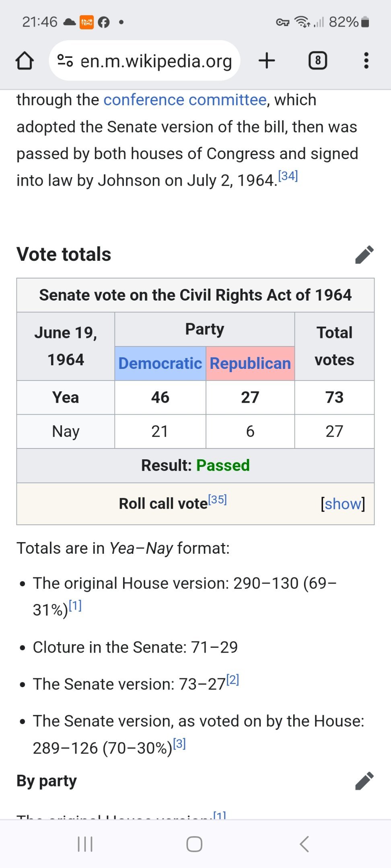Open the site info icon in the address bar

pyautogui.click(x=65, y=61)
